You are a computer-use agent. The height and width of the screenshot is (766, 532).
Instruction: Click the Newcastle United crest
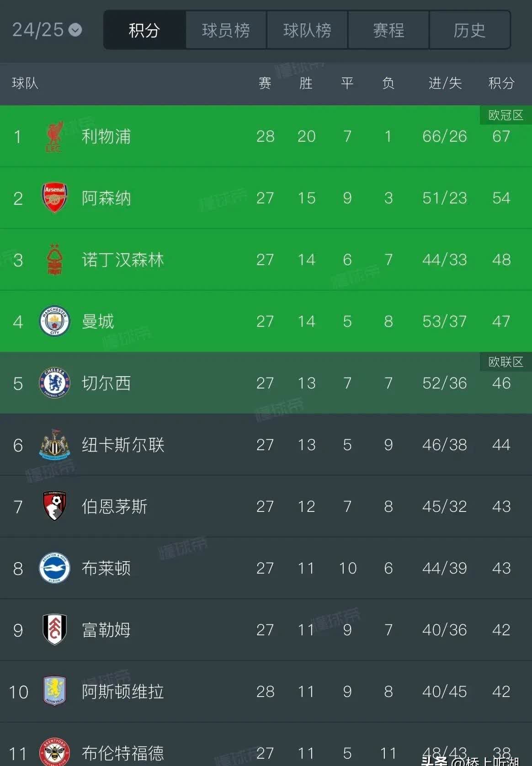(54, 445)
